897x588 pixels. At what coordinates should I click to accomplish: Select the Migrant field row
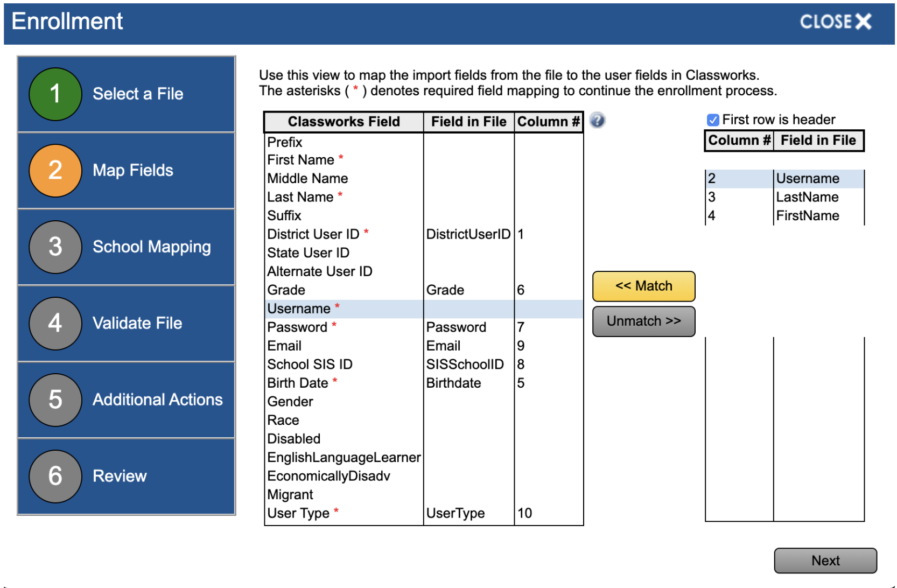tap(424, 494)
